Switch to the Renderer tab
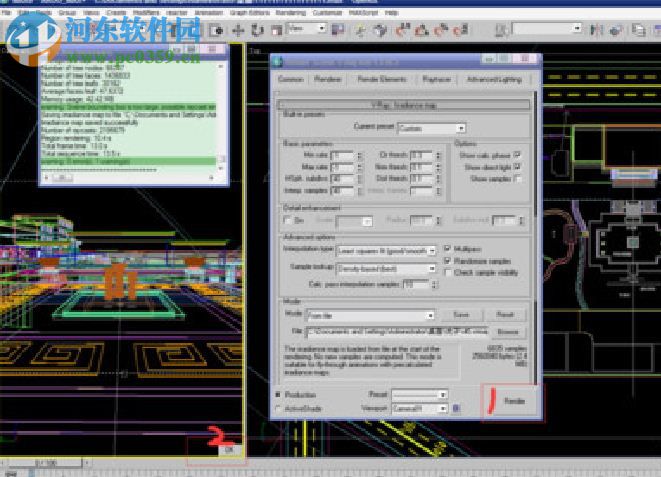Screen dimensions: 661x477 328,79
